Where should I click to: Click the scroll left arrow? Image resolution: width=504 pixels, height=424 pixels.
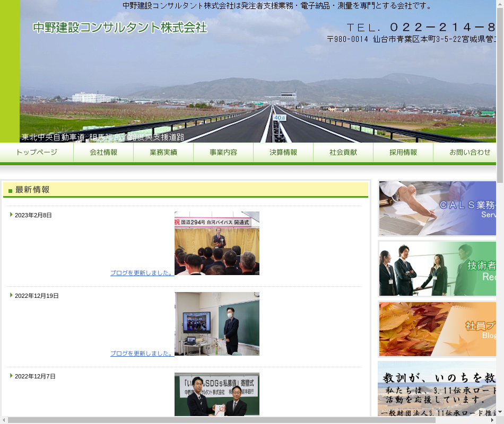click(4, 420)
